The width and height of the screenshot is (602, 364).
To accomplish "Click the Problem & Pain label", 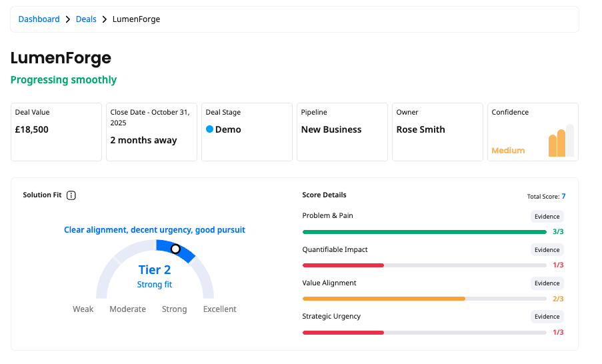I will [x=327, y=215].
